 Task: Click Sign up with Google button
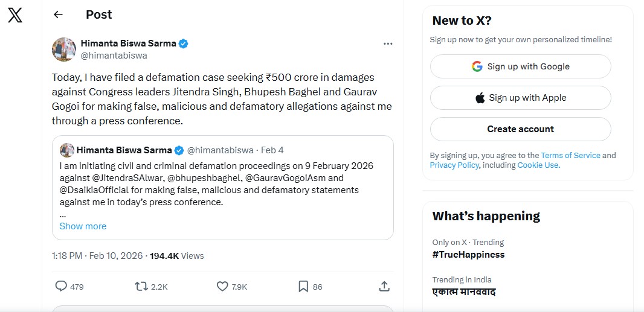(520, 66)
